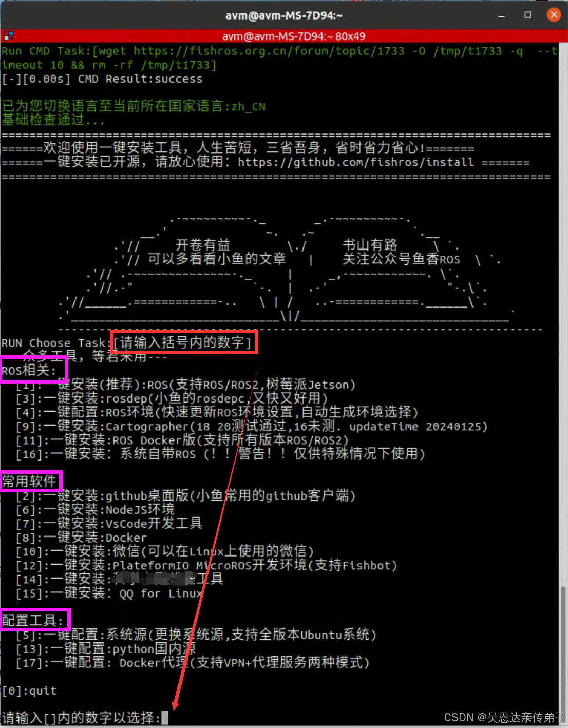The image size is (568, 728).
Task: Click the window title avm@avm-MS-7D94
Action: 284,15
